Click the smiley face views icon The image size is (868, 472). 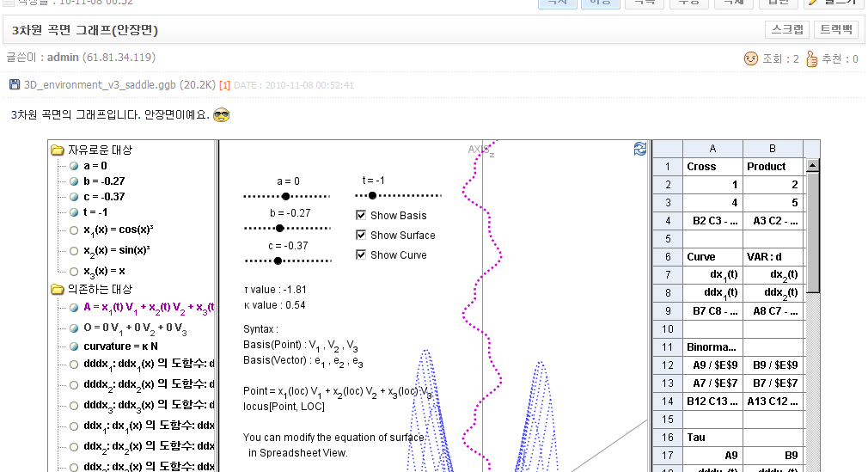coord(751,59)
